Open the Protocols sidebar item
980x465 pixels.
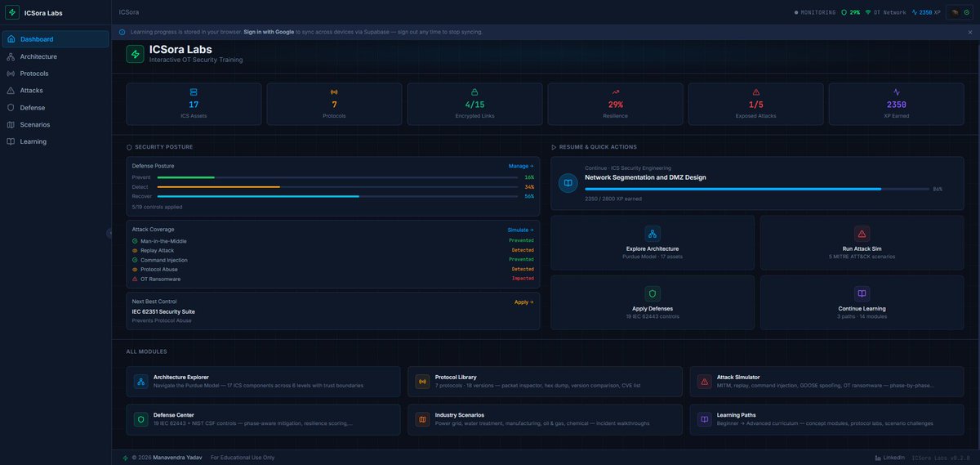point(56,74)
